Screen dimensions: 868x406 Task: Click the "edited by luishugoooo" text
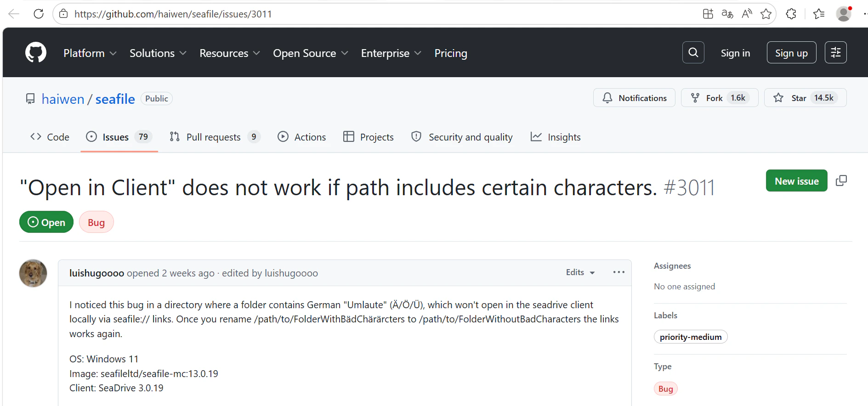click(x=270, y=273)
